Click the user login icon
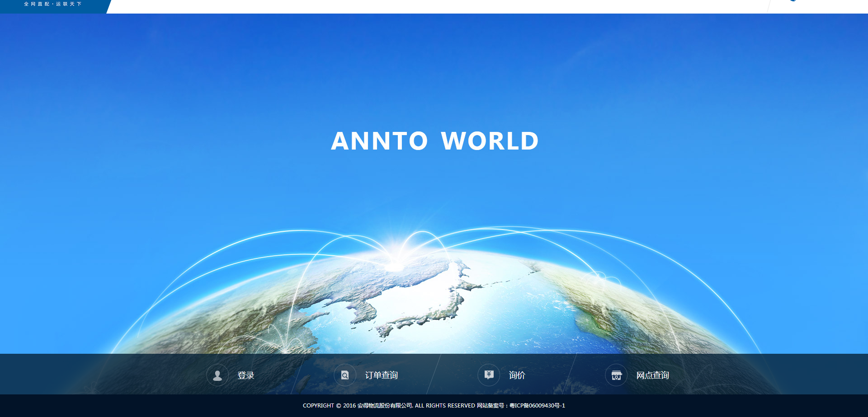 pyautogui.click(x=217, y=375)
